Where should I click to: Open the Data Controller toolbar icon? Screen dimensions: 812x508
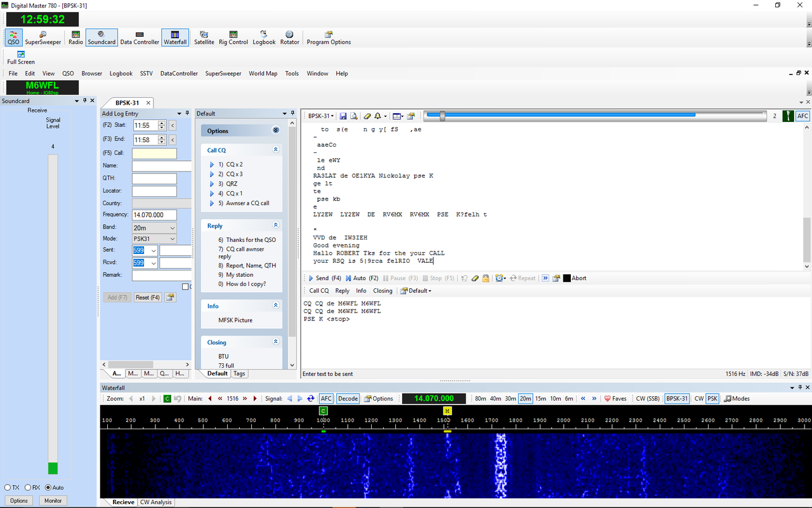click(140, 37)
